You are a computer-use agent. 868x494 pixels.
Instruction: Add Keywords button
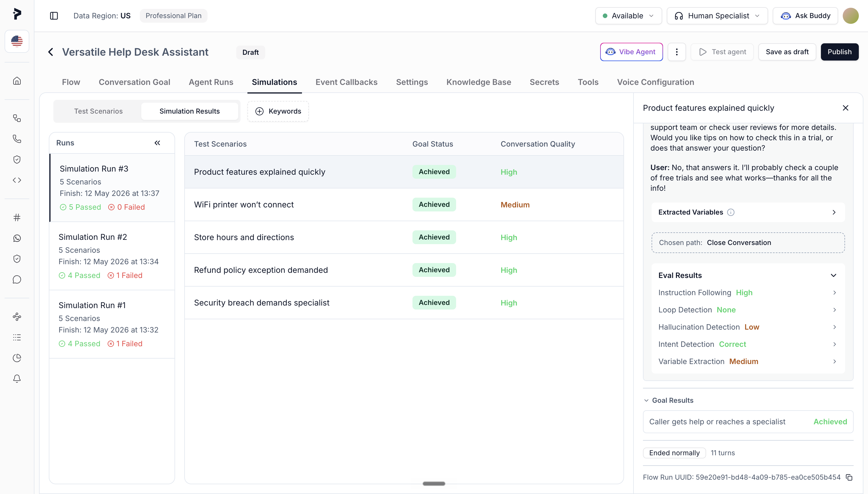tap(278, 111)
